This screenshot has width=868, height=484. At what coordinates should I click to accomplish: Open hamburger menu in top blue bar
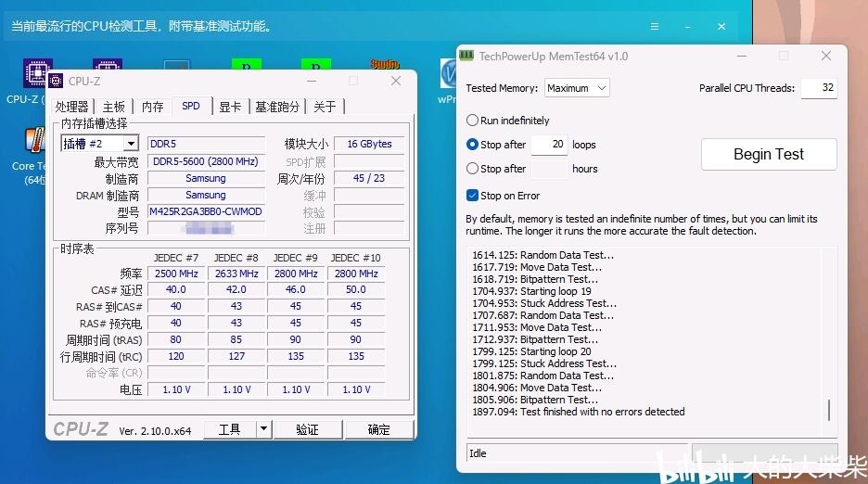655,26
